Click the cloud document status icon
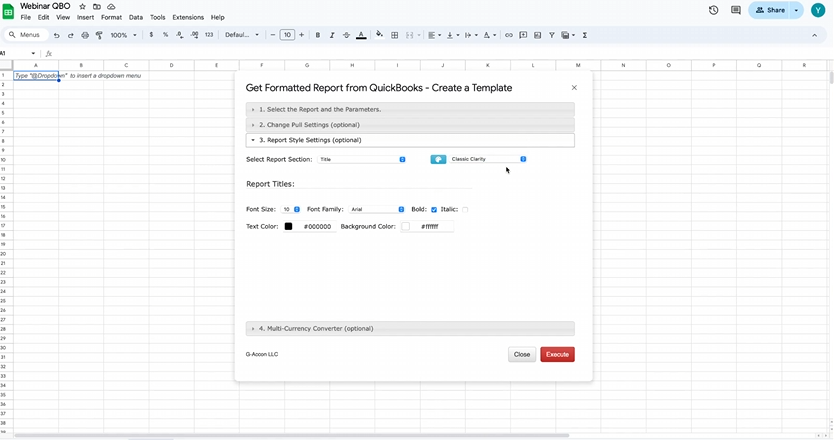This screenshot has width=834, height=440. (111, 6)
